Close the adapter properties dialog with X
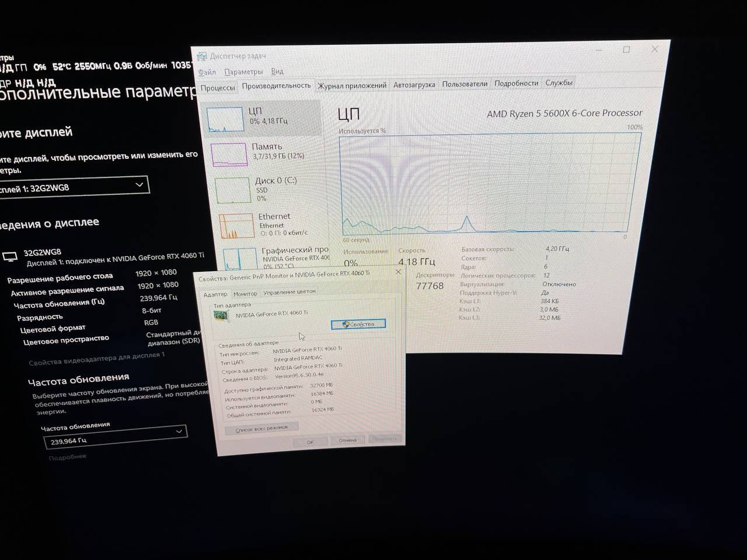 [x=398, y=272]
